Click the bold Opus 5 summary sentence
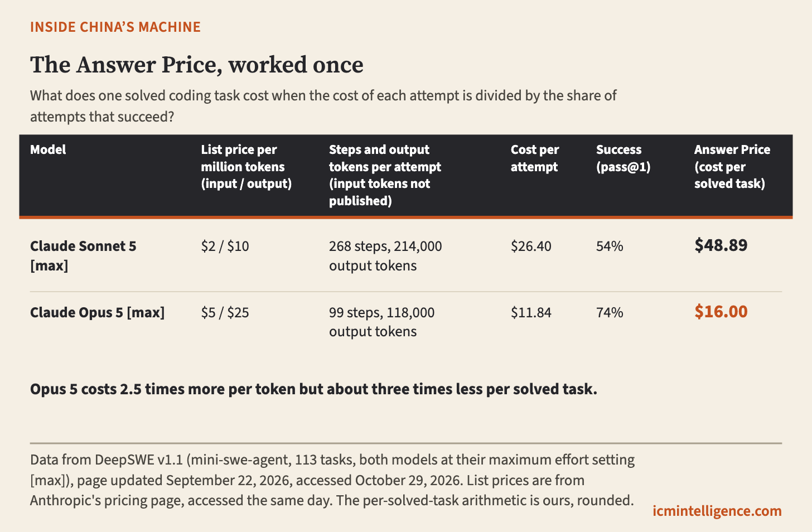The image size is (812, 532). tap(313, 389)
